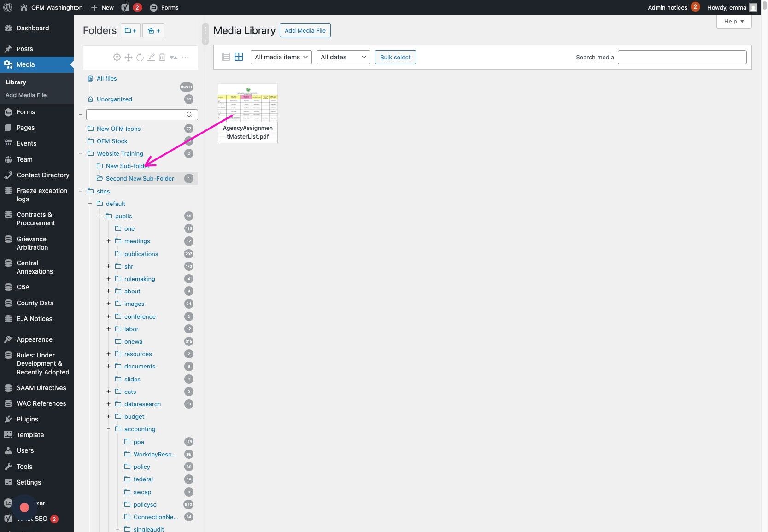Click the refresh folders icon
768x532 pixels.
pos(140,58)
